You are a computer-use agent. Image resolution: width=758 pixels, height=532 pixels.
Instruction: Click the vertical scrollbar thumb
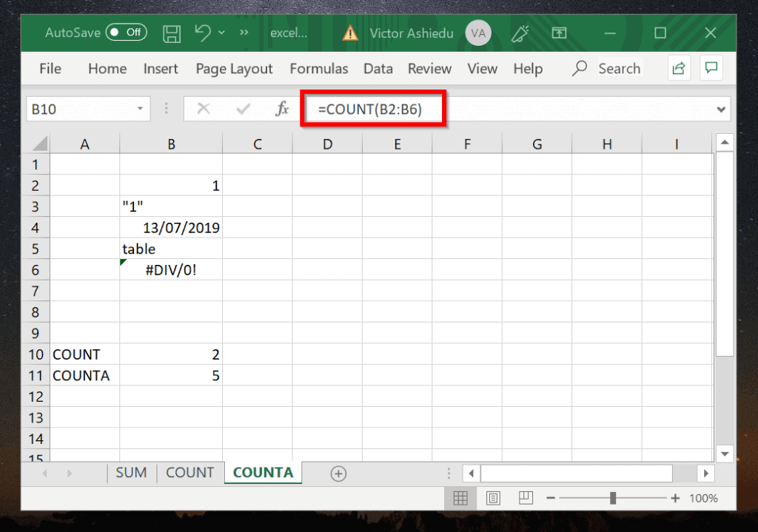(724, 254)
